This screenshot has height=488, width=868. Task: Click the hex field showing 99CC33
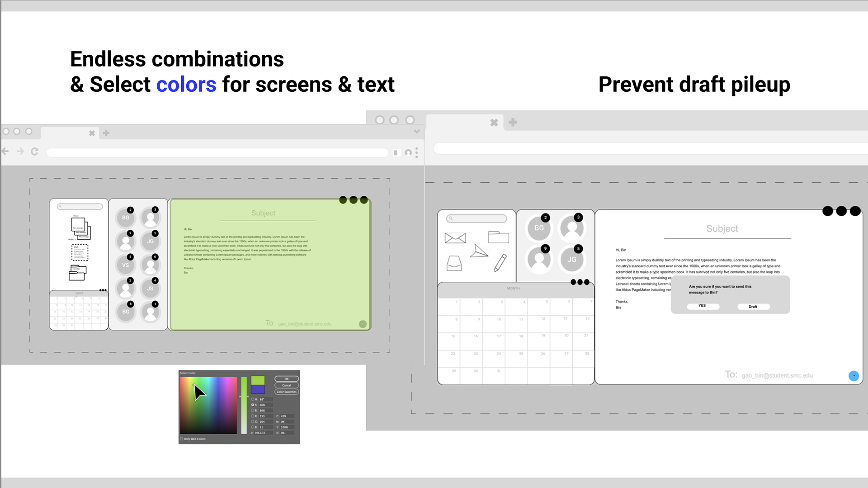pyautogui.click(x=264, y=433)
